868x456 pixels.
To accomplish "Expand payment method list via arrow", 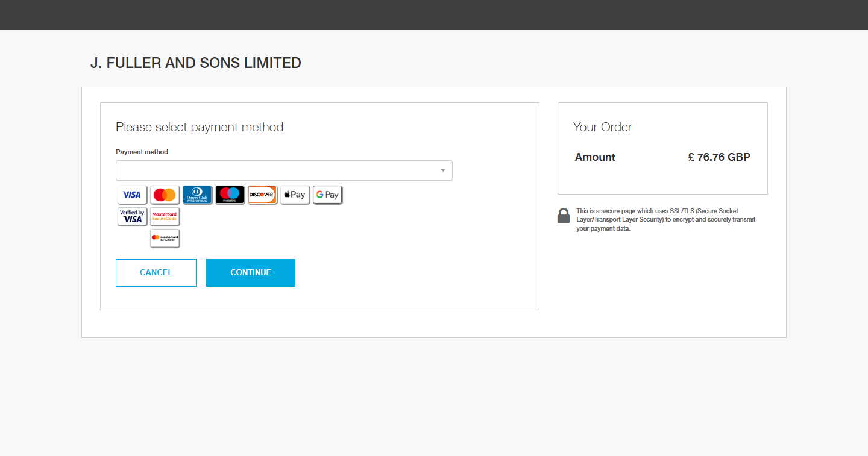I will 443,170.
